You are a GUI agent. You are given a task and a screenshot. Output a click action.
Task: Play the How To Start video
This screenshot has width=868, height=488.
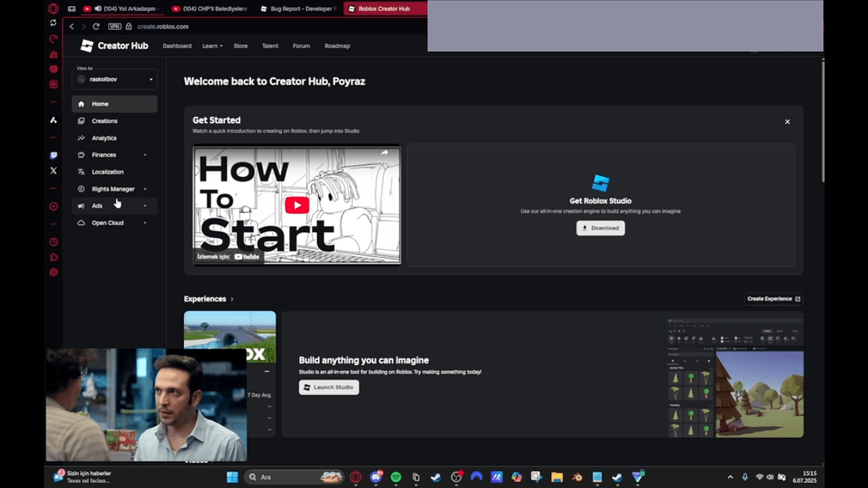click(296, 204)
